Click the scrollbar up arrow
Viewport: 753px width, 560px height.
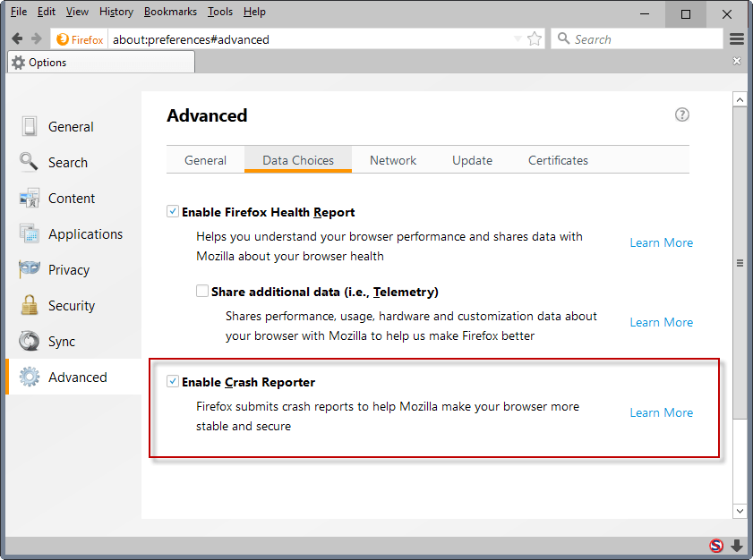(740, 100)
